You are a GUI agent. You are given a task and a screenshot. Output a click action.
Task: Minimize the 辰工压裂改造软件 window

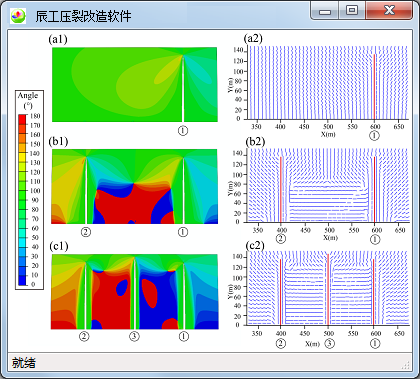(x=325, y=10)
